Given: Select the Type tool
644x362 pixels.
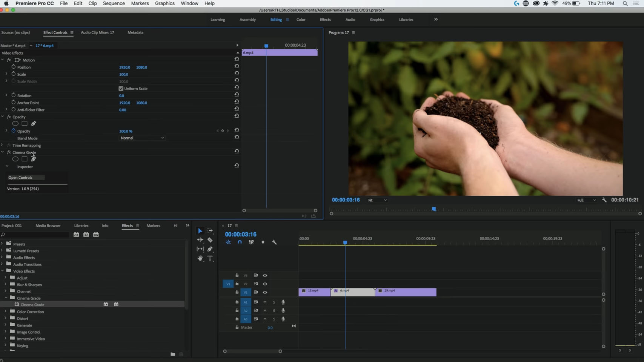Looking at the screenshot, I should [210, 258].
